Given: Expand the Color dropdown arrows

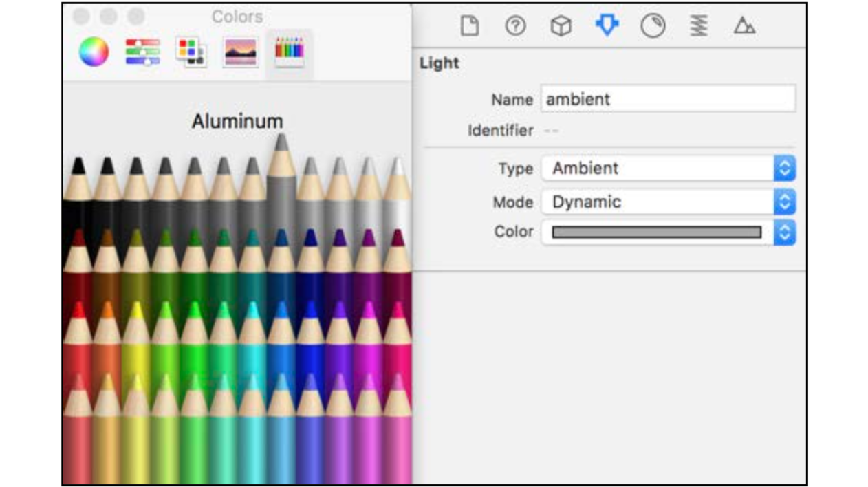Looking at the screenshot, I should point(785,232).
